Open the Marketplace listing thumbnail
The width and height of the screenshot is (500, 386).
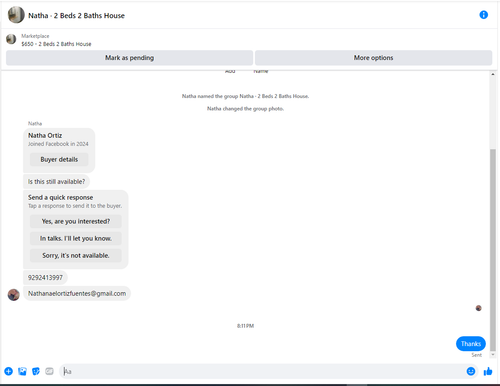11,39
